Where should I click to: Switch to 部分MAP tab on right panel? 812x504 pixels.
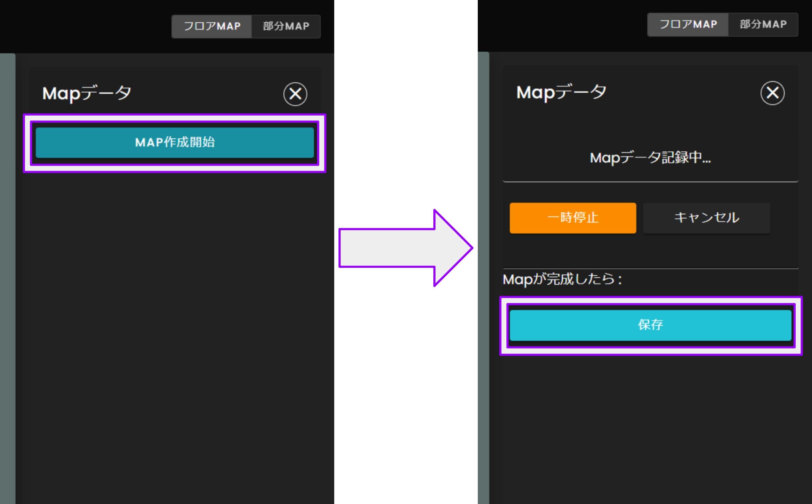[x=763, y=24]
